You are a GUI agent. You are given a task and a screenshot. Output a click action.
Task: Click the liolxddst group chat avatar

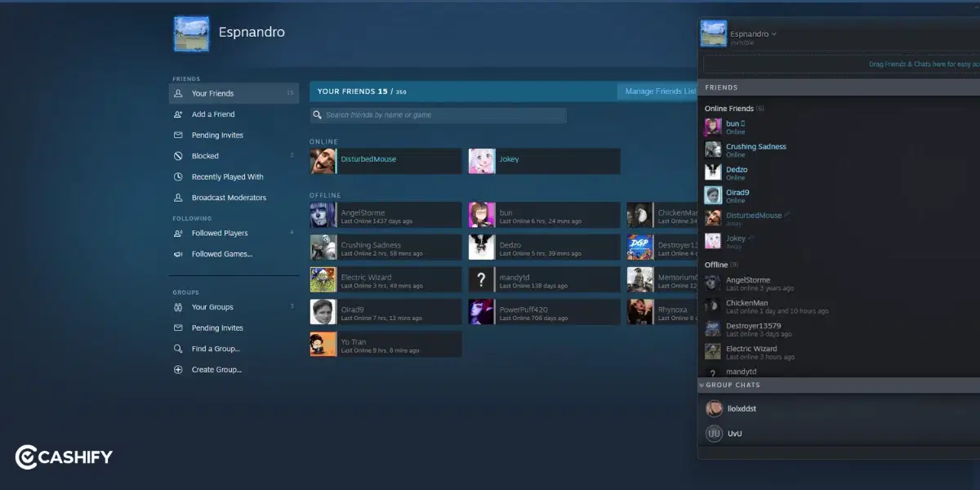[x=714, y=408]
